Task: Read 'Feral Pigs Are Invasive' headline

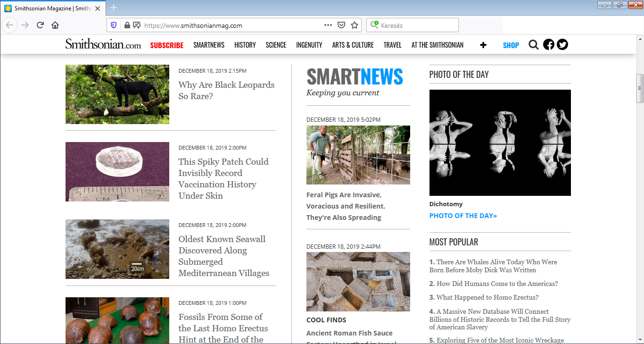Action: (346, 206)
